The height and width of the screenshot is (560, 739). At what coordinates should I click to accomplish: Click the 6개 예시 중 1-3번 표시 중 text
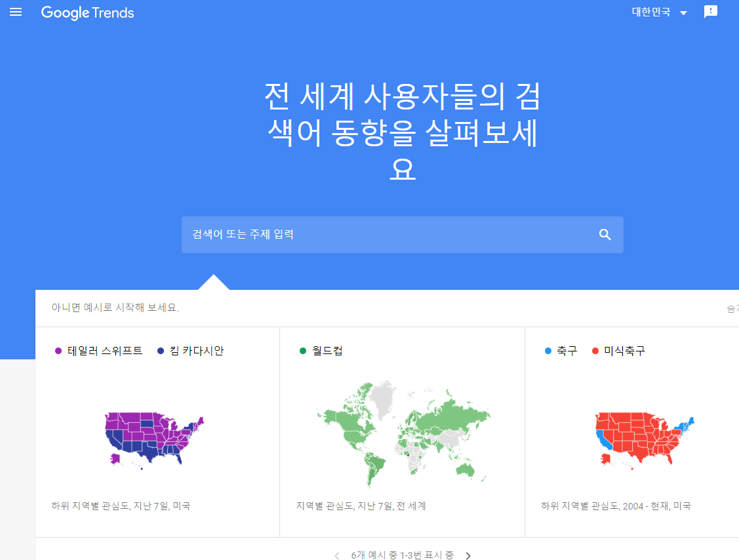point(403,555)
